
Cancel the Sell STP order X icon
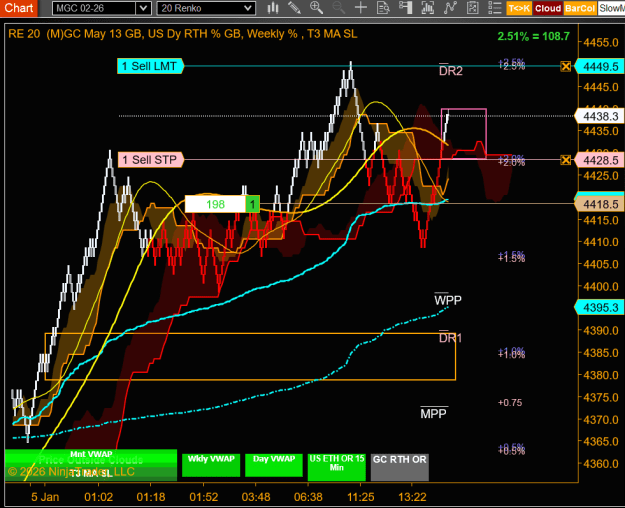click(x=566, y=160)
